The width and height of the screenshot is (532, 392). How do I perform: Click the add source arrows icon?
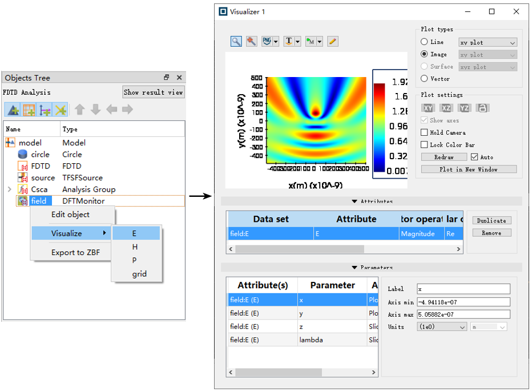[x=45, y=110]
